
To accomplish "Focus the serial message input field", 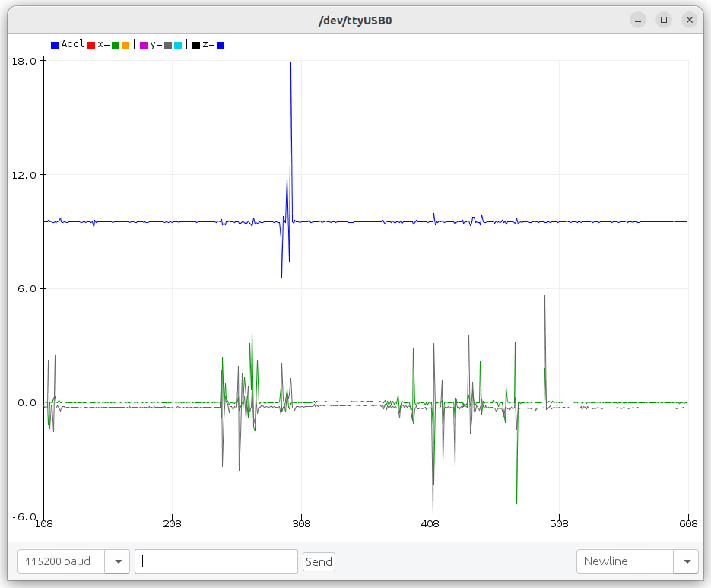I will click(216, 561).
